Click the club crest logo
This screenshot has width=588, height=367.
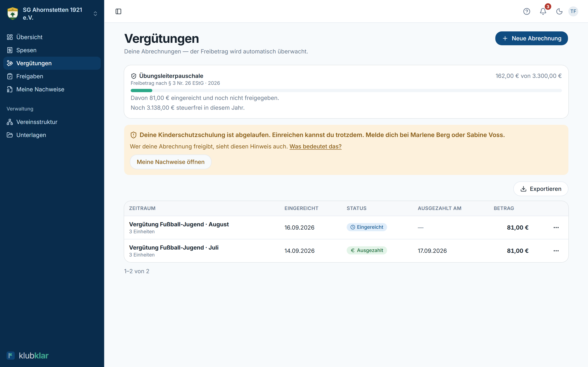coord(13,14)
